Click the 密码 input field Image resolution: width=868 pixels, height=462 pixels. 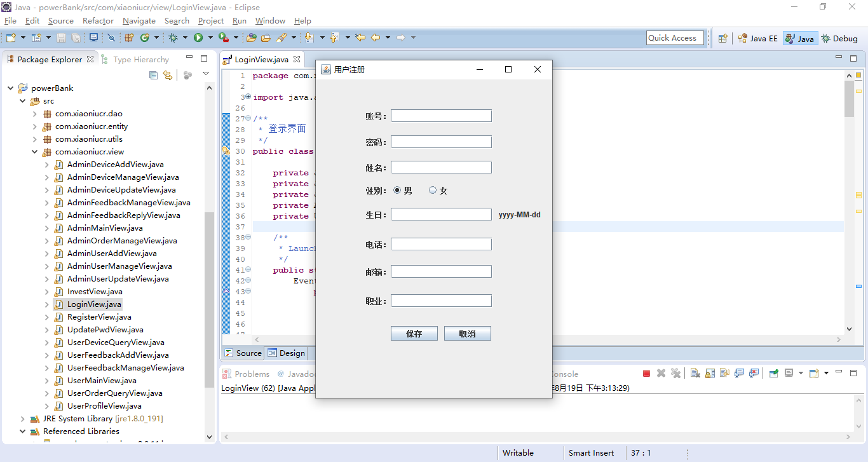click(x=441, y=142)
